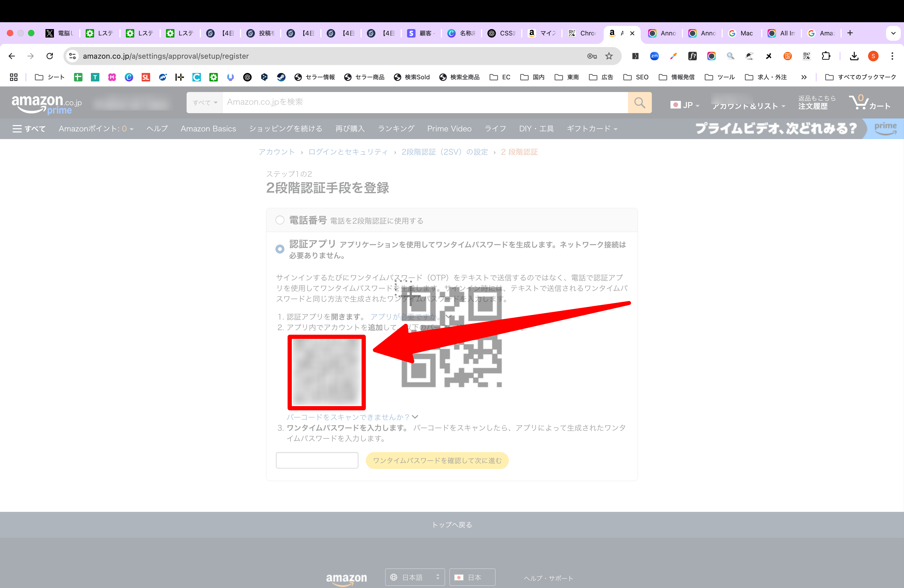The height and width of the screenshot is (588, 904).
Task: Switch to the CSS tab
Action: (502, 33)
